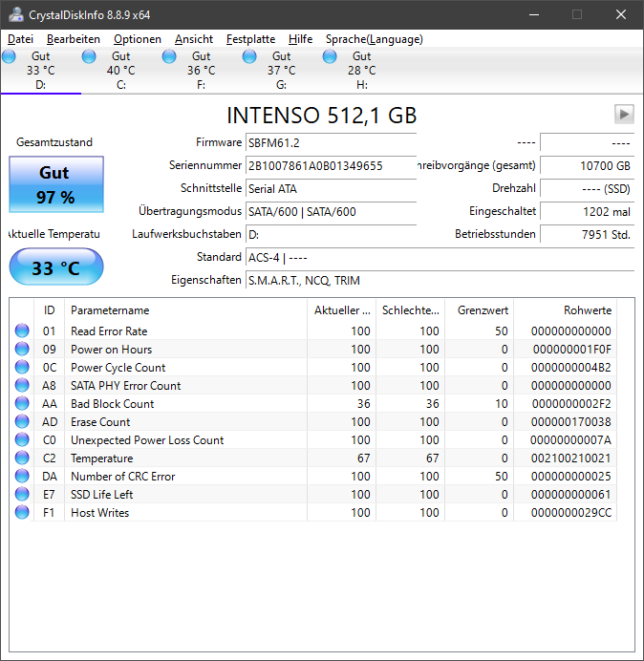Click the 33 °C temperature button
The width and height of the screenshot is (644, 661).
coord(56,267)
